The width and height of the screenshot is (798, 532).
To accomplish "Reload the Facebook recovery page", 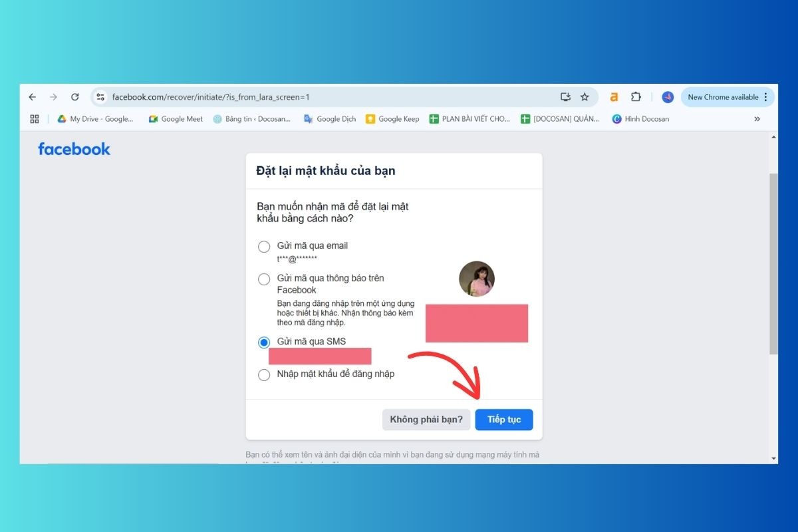I will (75, 97).
